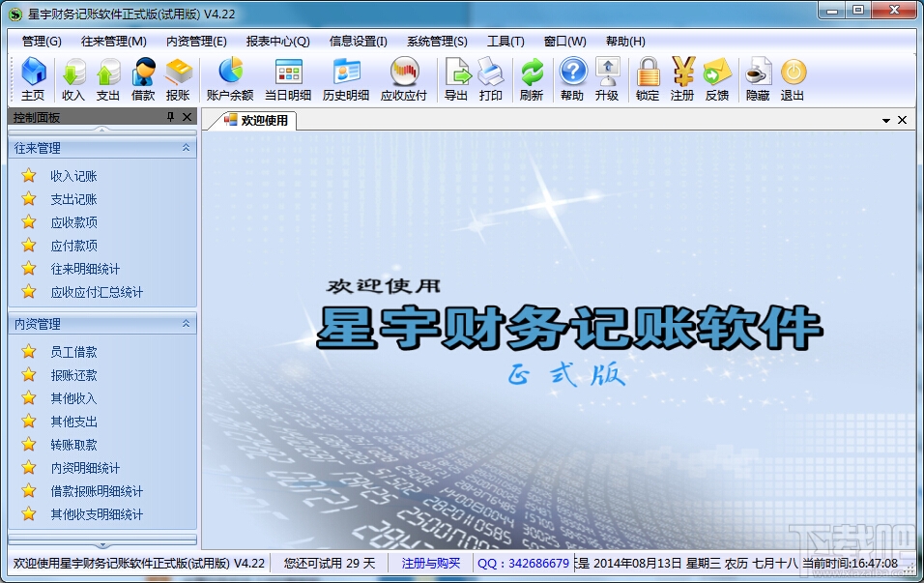
Task: Open 当日明细 daily details icon
Action: (288, 79)
